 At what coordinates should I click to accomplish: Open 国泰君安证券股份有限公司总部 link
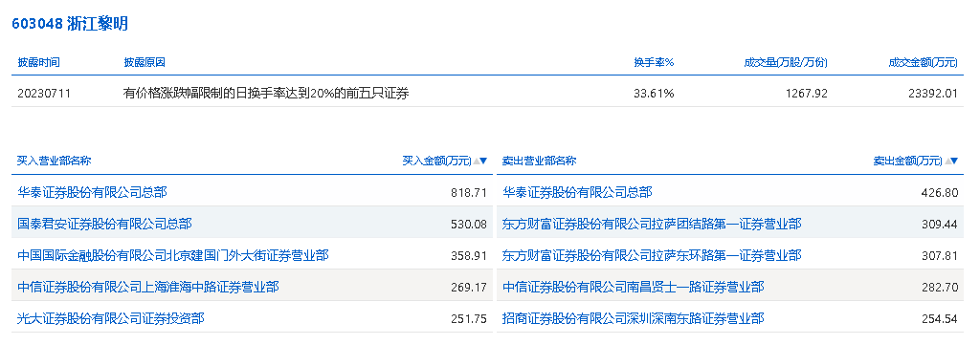105,224
